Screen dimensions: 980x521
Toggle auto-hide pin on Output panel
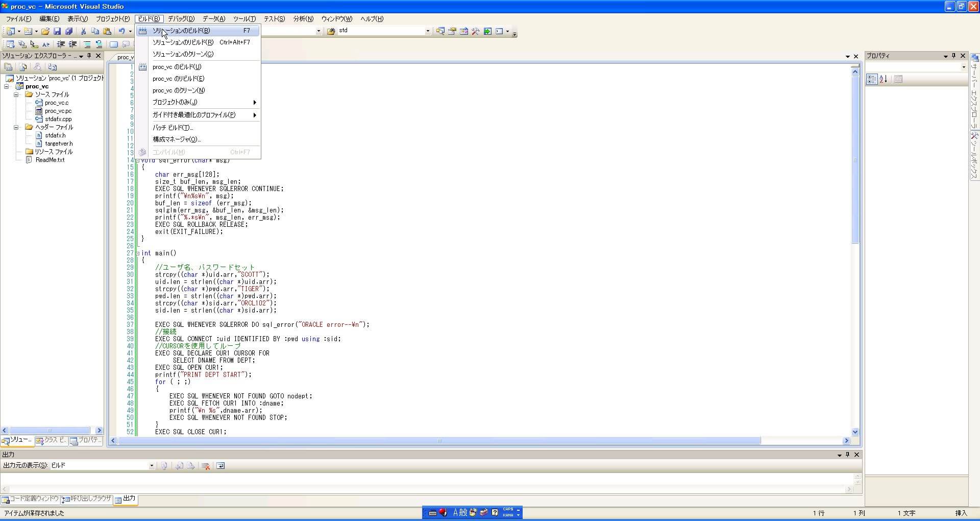[x=848, y=455]
